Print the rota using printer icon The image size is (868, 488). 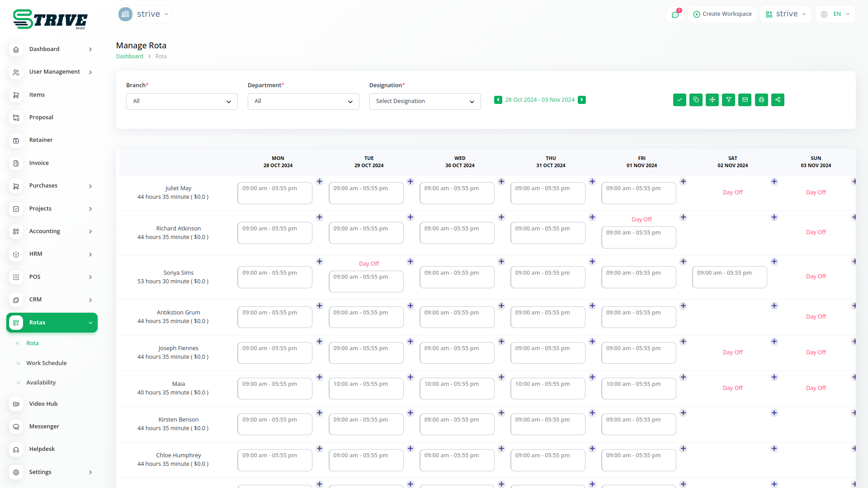pyautogui.click(x=761, y=100)
